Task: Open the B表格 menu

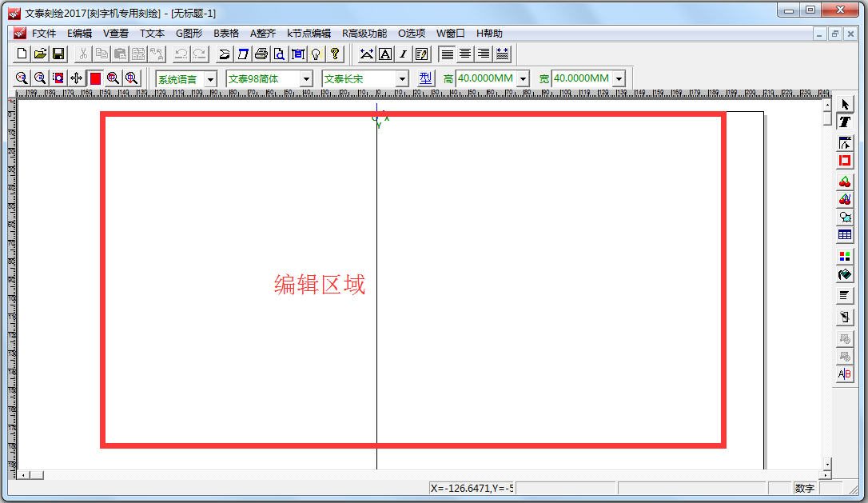Action: 226,34
